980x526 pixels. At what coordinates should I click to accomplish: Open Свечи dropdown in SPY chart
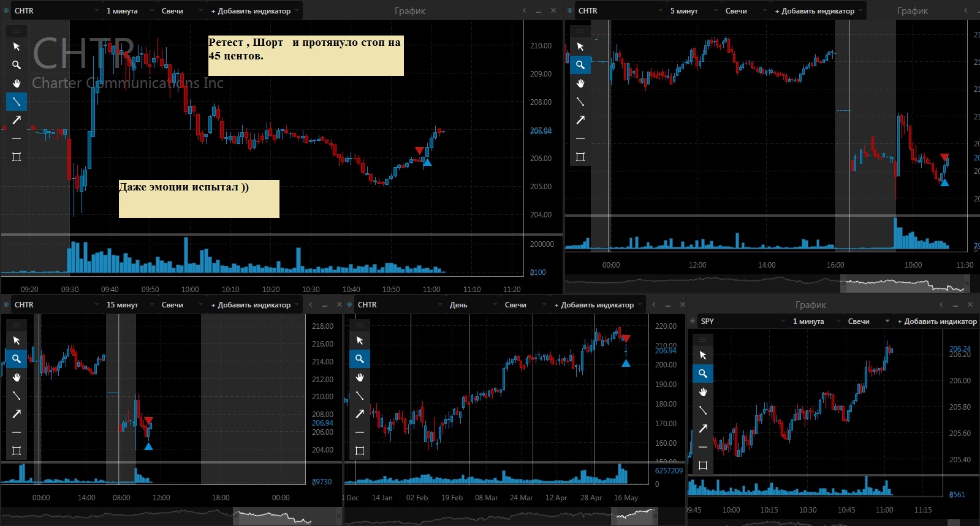[868, 321]
